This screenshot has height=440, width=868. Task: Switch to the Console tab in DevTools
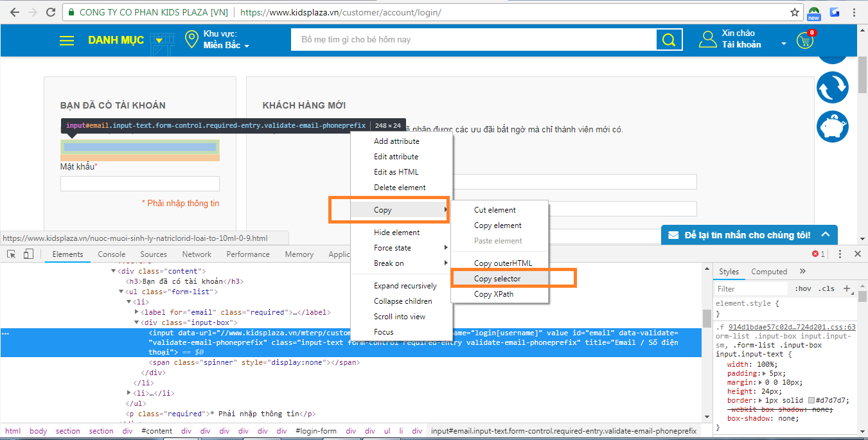(111, 254)
